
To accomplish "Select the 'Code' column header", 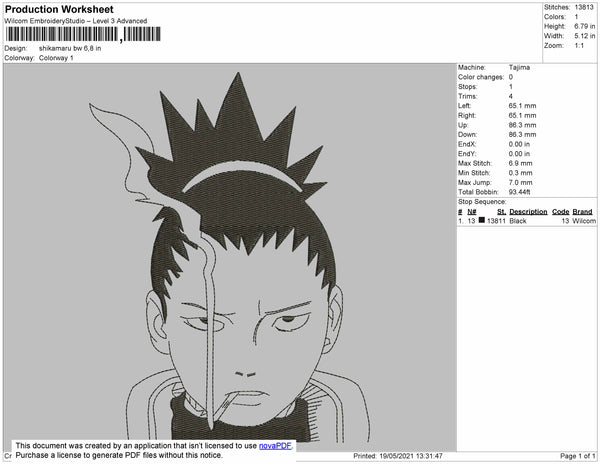I will (x=560, y=212).
